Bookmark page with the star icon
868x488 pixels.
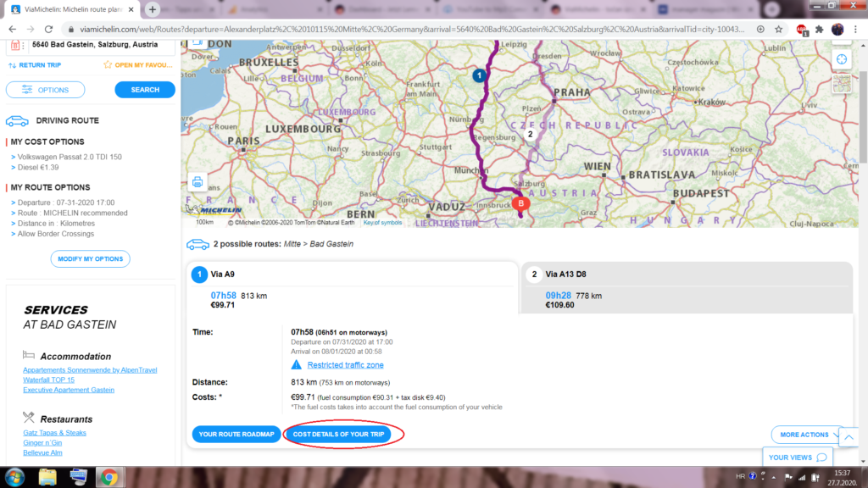click(x=778, y=28)
